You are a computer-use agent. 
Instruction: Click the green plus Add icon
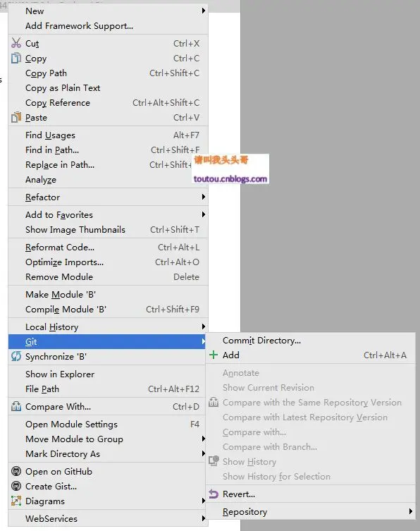coord(214,355)
